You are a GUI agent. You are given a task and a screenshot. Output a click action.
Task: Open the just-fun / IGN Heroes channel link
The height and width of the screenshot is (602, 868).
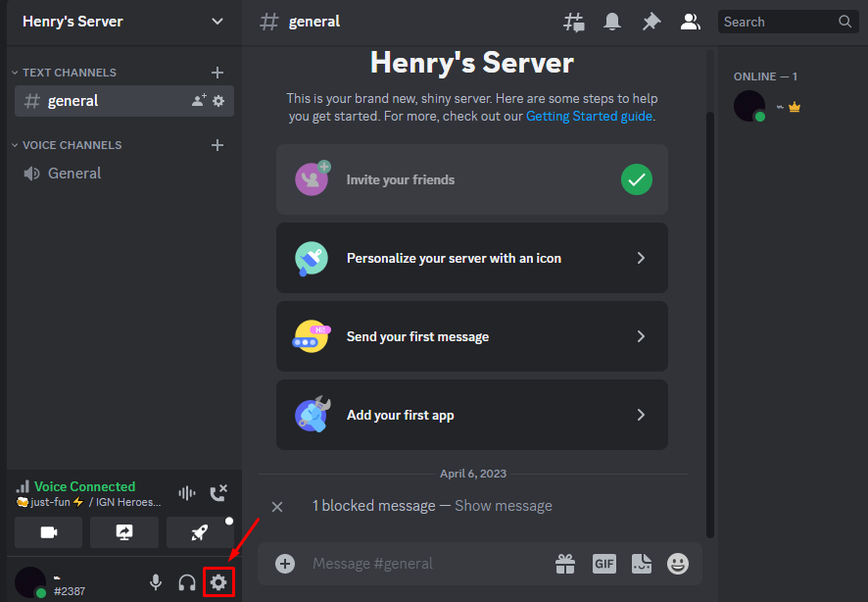coord(88,502)
